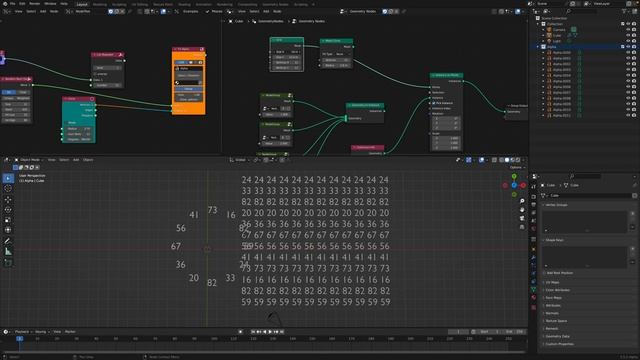Click the green Y axis on navigation gizmo
This screenshot has width=640, height=360.
(514, 176)
